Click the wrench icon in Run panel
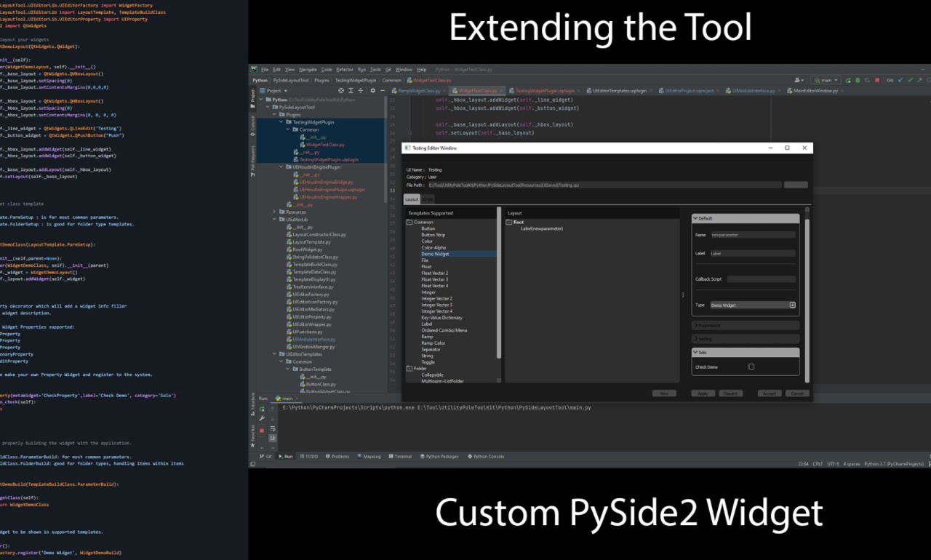 click(x=262, y=419)
